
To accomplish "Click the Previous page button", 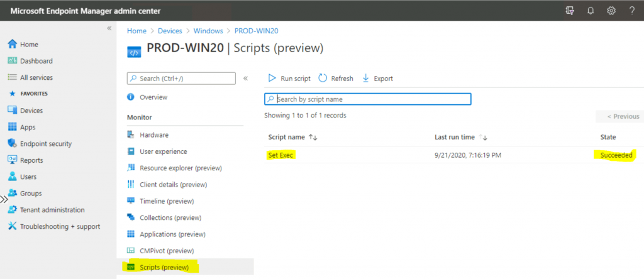I will pyautogui.click(x=619, y=116).
